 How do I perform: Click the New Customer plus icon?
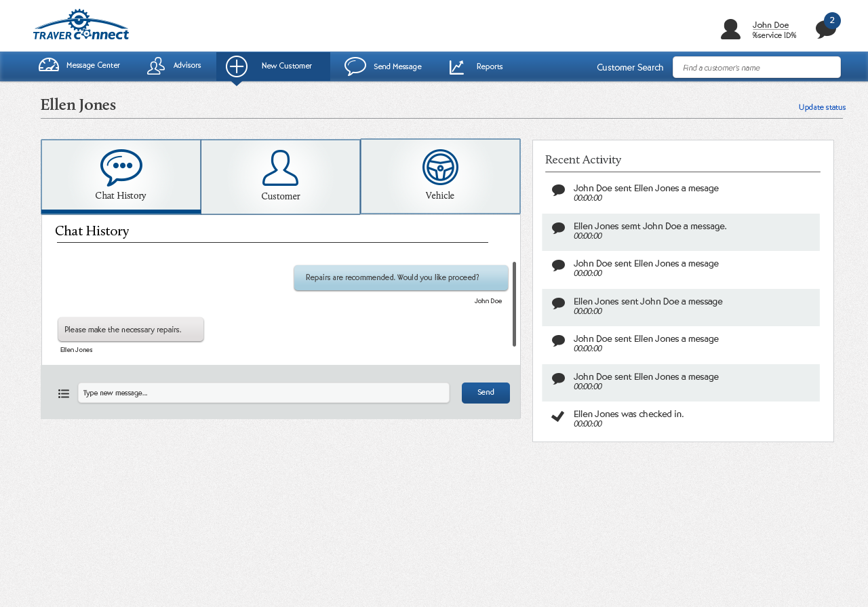[x=237, y=66]
